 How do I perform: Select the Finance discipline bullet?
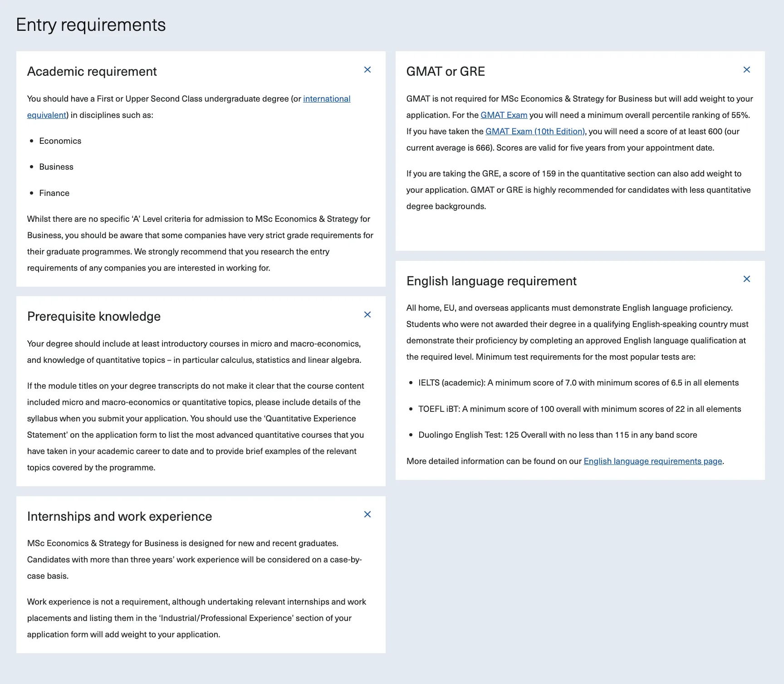(x=54, y=193)
